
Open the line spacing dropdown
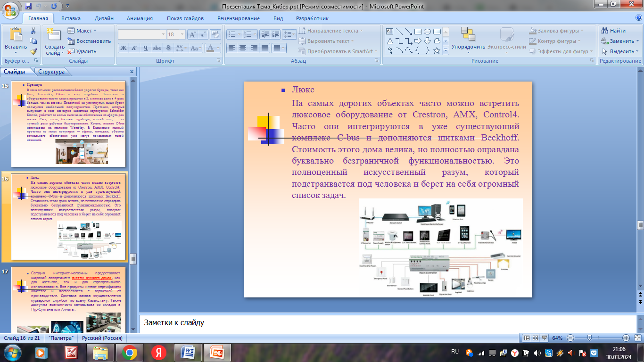pos(289,34)
